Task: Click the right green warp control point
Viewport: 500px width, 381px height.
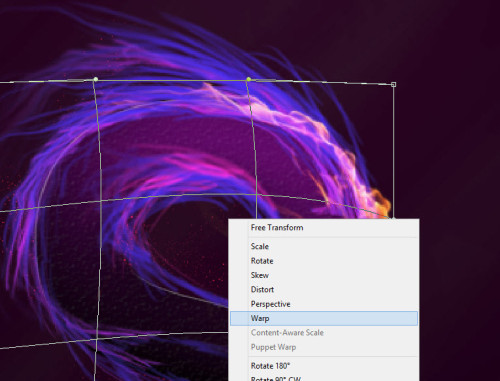Action: pos(248,79)
